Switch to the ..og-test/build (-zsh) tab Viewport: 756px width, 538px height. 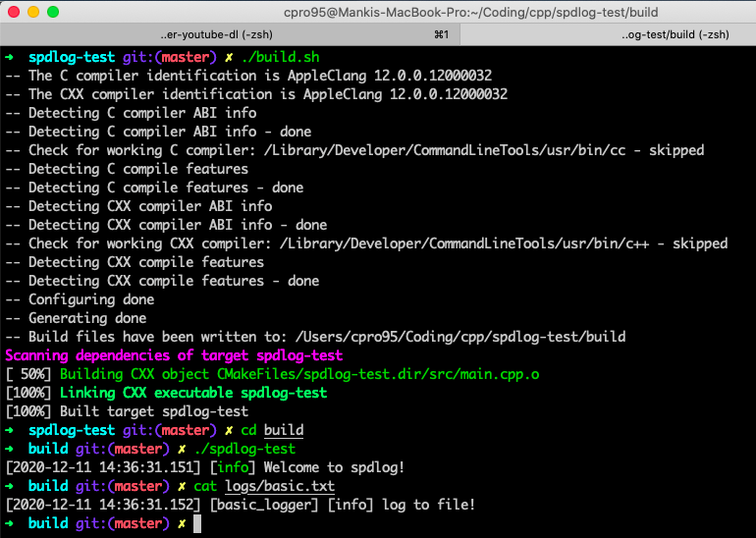609,34
